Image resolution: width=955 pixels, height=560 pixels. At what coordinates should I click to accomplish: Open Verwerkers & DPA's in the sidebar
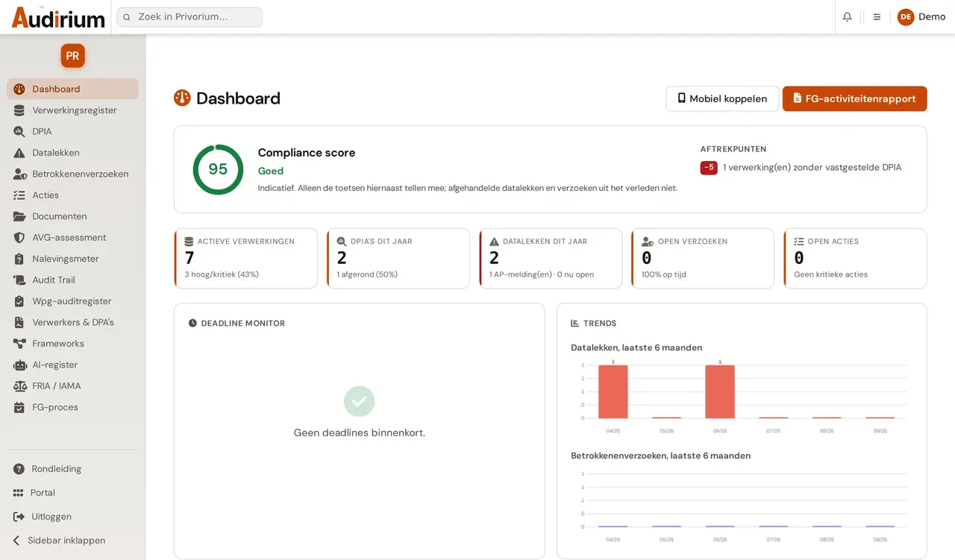pos(72,323)
